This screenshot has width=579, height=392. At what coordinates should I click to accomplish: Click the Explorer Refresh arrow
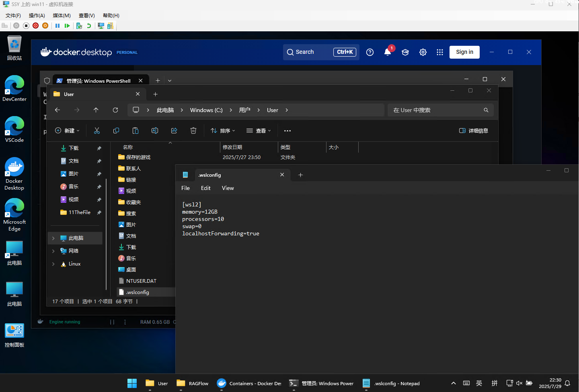(x=115, y=110)
